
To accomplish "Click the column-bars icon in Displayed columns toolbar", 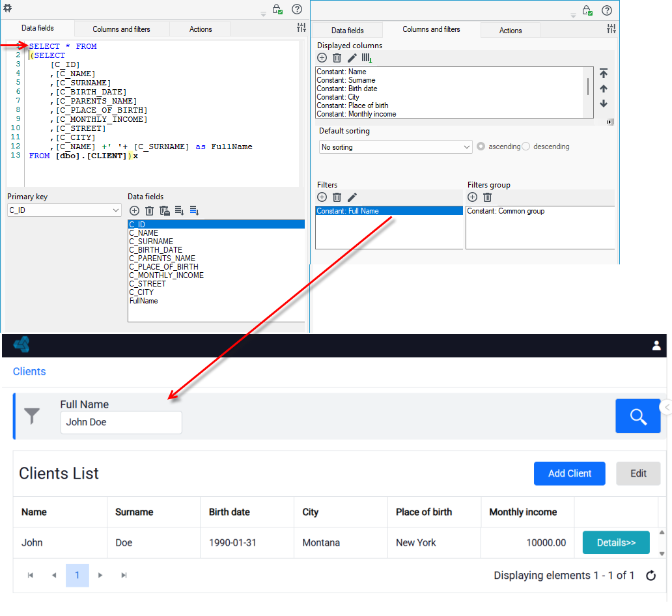I will pyautogui.click(x=367, y=58).
